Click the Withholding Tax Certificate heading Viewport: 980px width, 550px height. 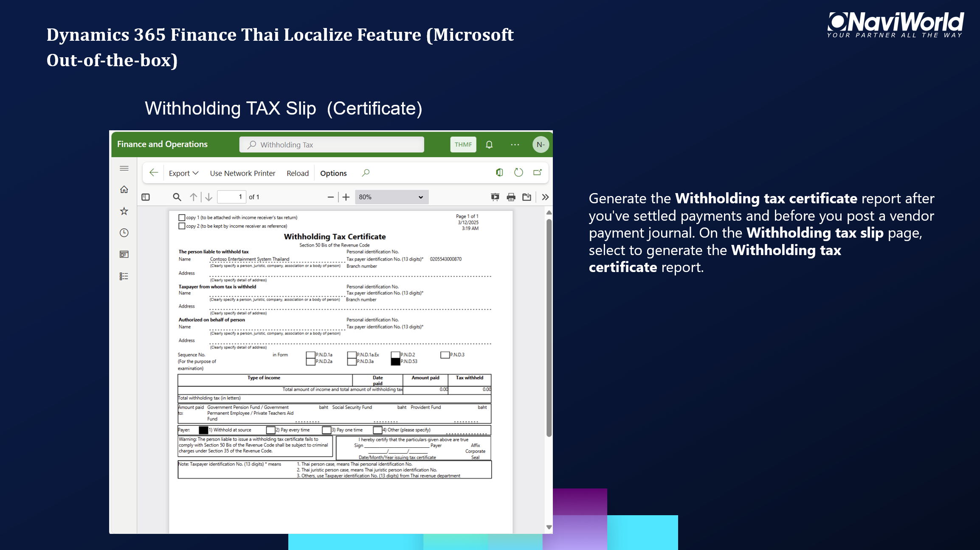click(335, 236)
